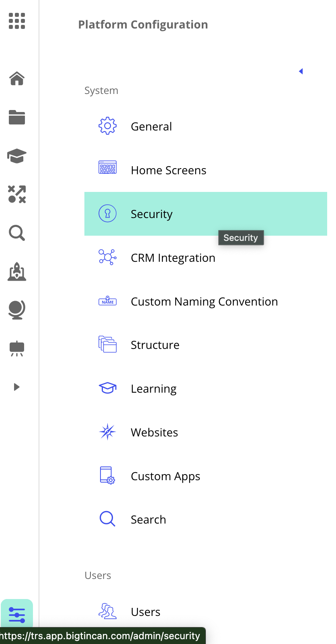The height and width of the screenshot is (644, 336).
Task: Collapse the panel using the blue triangle
Action: 301,71
